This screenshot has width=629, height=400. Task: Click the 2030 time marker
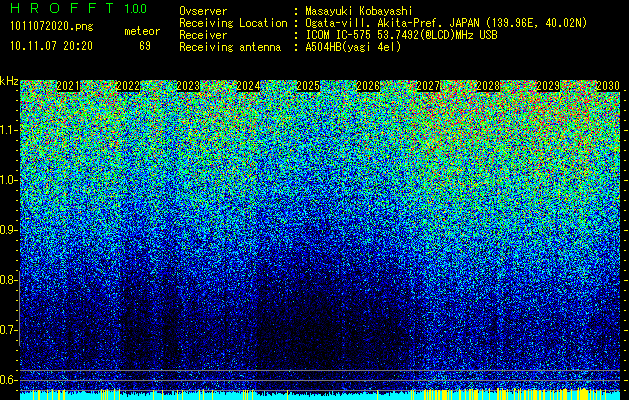coord(608,86)
